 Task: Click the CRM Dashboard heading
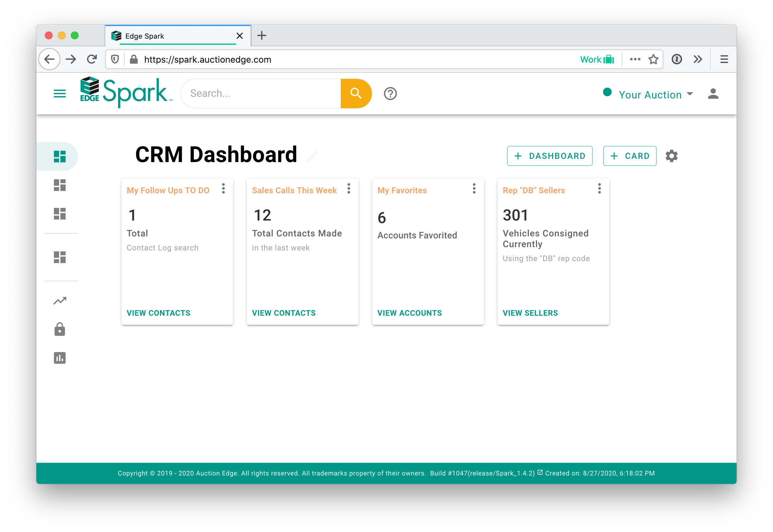[216, 155]
